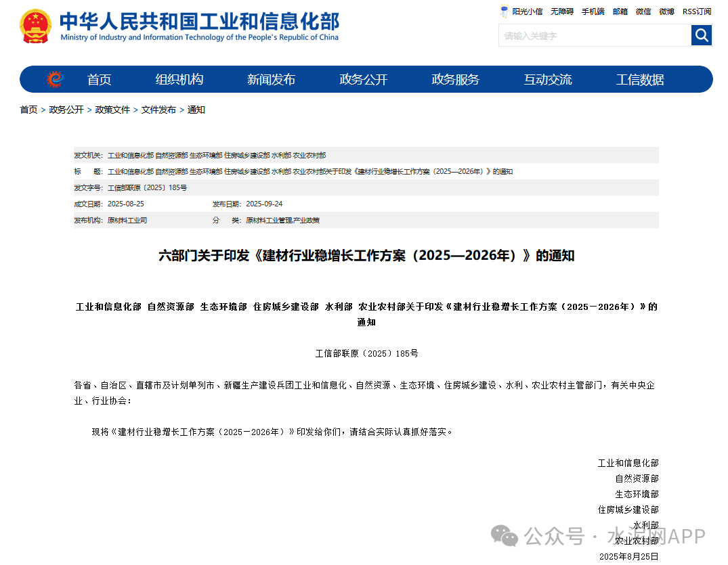Viewport: 728px width, 565px height.
Task: Select 新闻发布 from the main navigation
Action: (x=271, y=79)
